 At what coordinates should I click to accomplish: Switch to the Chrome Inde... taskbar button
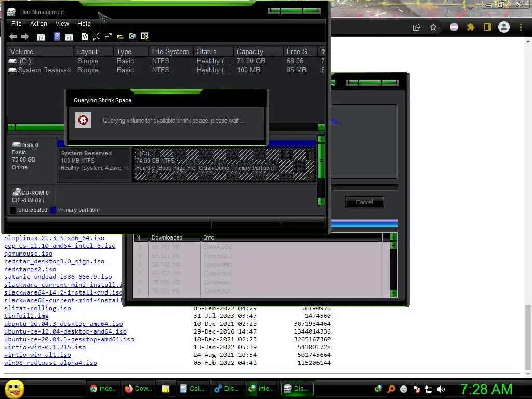pos(103,389)
